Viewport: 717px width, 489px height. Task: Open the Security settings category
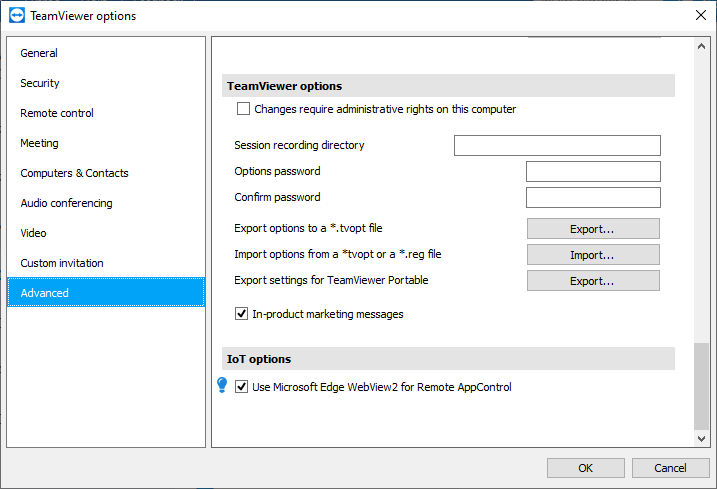(106, 83)
